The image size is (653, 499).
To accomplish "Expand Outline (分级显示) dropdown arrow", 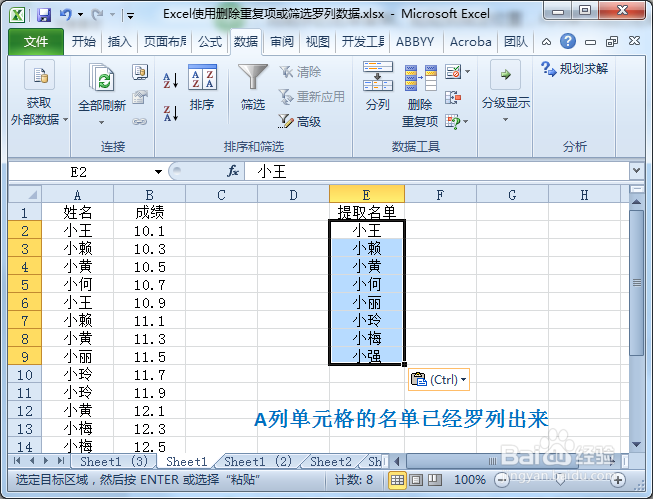I will point(506,120).
